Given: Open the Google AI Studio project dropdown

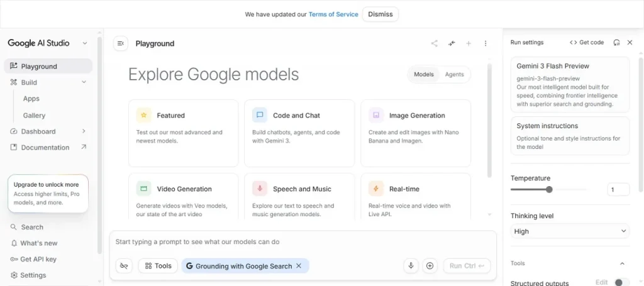Looking at the screenshot, I should 85,43.
